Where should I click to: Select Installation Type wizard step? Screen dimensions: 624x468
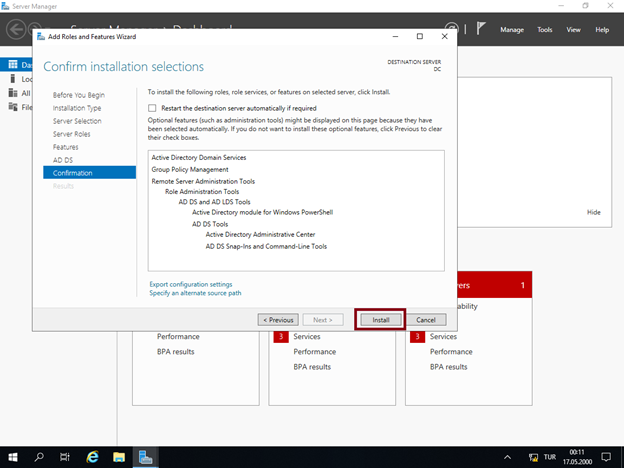[x=77, y=108]
